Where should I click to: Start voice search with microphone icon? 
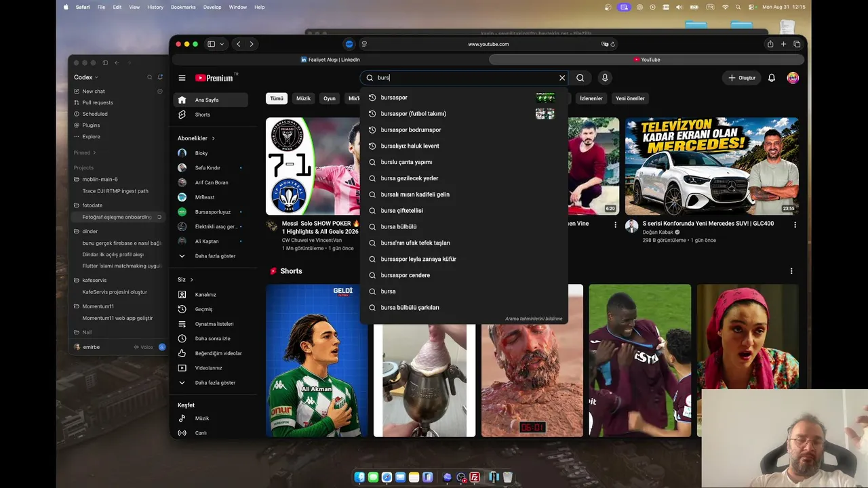pos(605,78)
